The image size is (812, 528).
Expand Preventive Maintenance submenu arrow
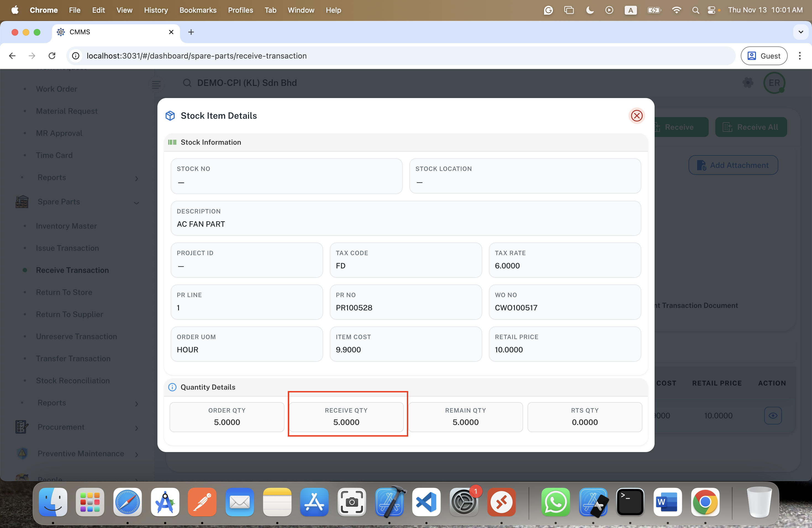click(x=136, y=454)
